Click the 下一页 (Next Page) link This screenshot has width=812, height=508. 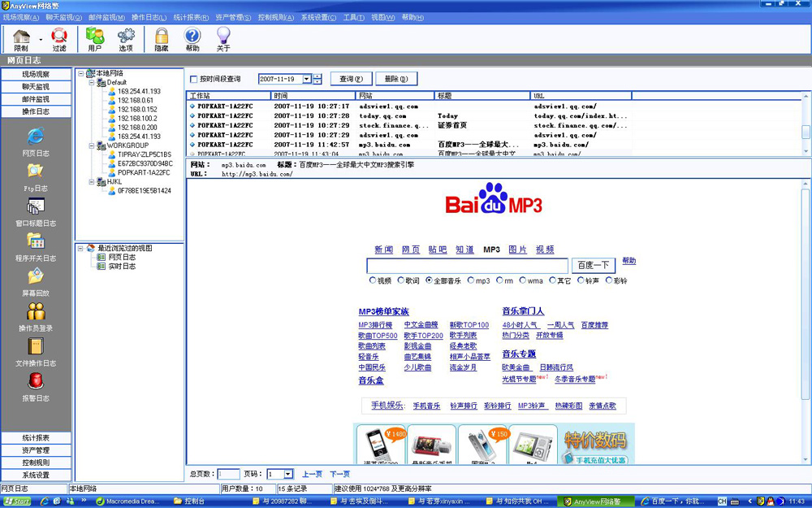point(339,474)
